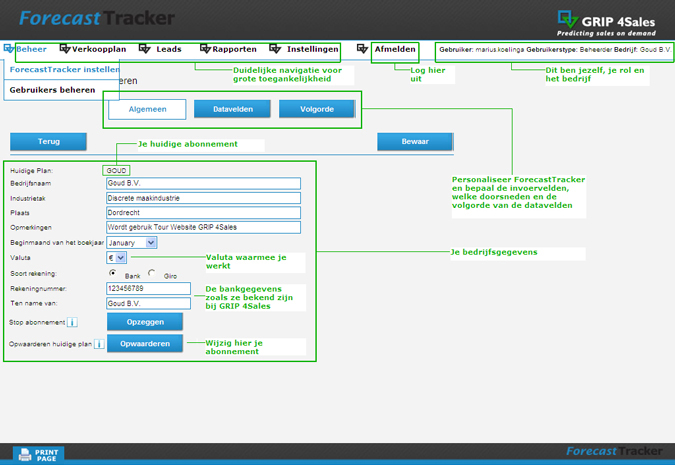Cancel subscription with Opzeggen button
675x465 pixels.
(x=145, y=322)
